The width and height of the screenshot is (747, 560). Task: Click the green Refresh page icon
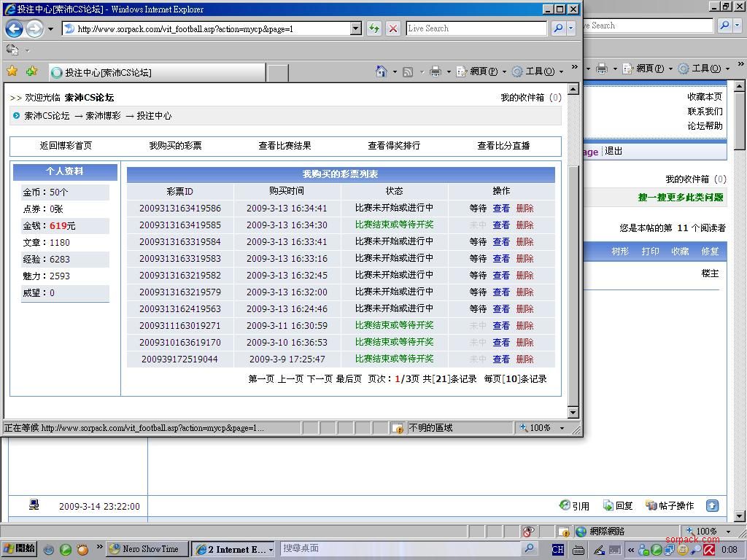coord(374,28)
